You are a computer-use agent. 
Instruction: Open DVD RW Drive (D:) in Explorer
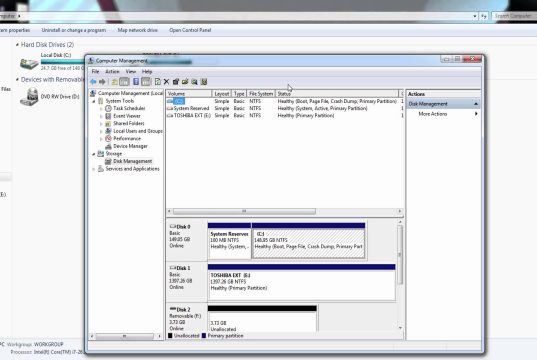(49, 97)
